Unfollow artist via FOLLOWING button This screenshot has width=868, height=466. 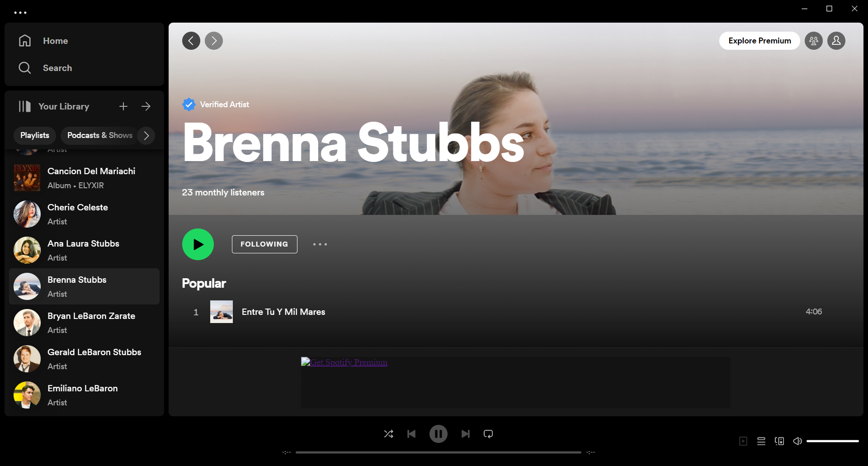coord(264,244)
